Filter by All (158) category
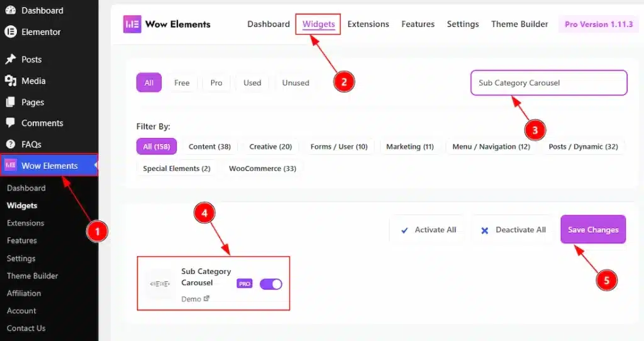The width and height of the screenshot is (644, 341). click(x=157, y=146)
